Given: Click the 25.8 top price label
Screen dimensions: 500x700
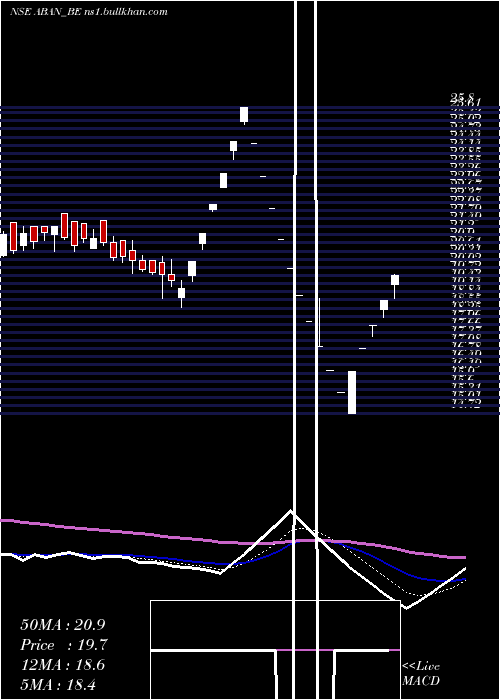Looking at the screenshot, I should coord(462,97).
